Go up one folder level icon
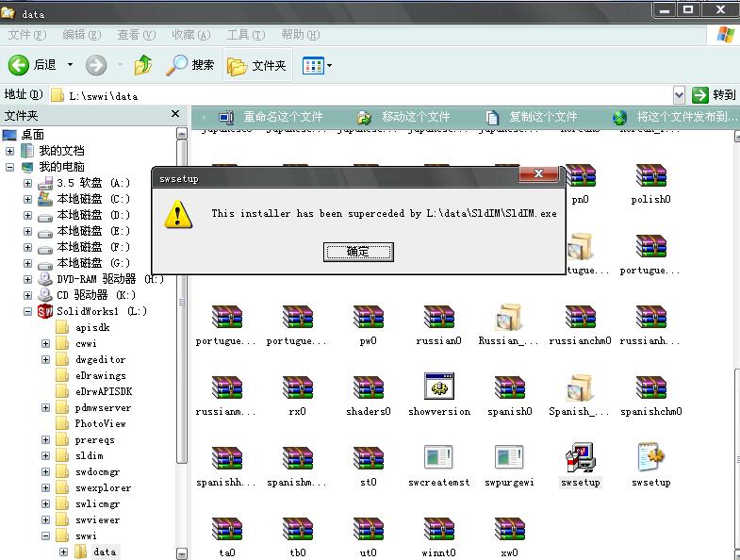 (143, 65)
